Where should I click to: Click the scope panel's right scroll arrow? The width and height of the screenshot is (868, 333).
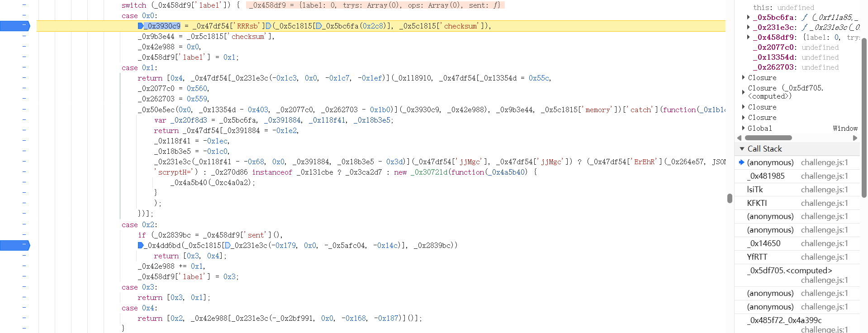(855, 138)
